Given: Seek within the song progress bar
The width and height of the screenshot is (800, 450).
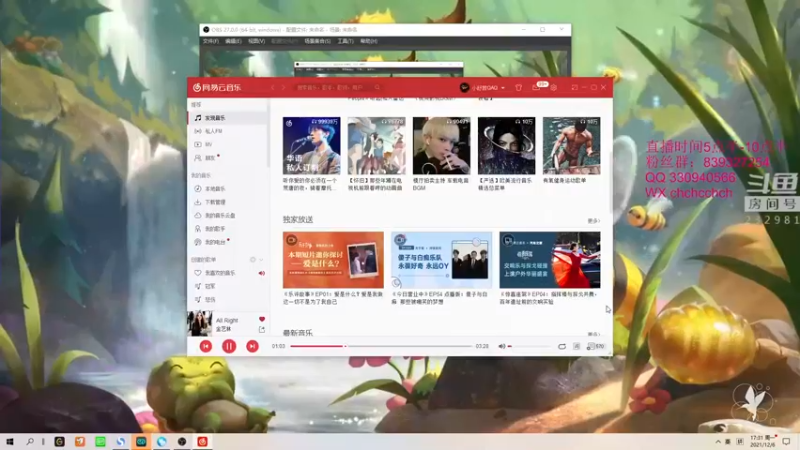Looking at the screenshot, I should 381,346.
